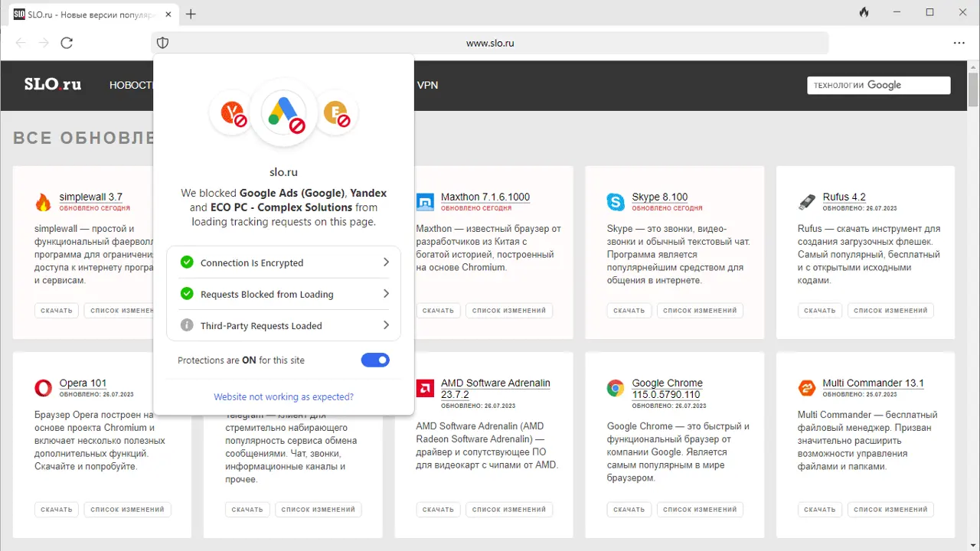The height and width of the screenshot is (551, 980).
Task: Click the Google Chrome logo icon
Action: click(x=616, y=388)
